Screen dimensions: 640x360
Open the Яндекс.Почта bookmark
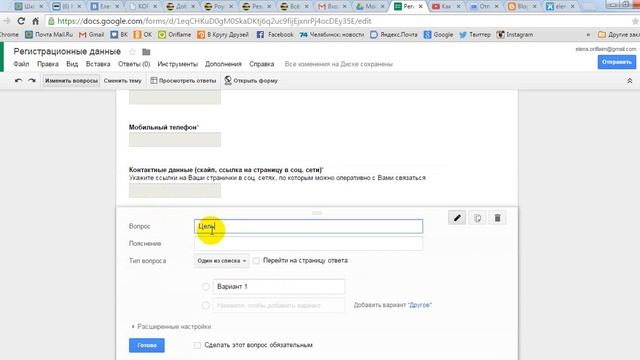point(393,35)
